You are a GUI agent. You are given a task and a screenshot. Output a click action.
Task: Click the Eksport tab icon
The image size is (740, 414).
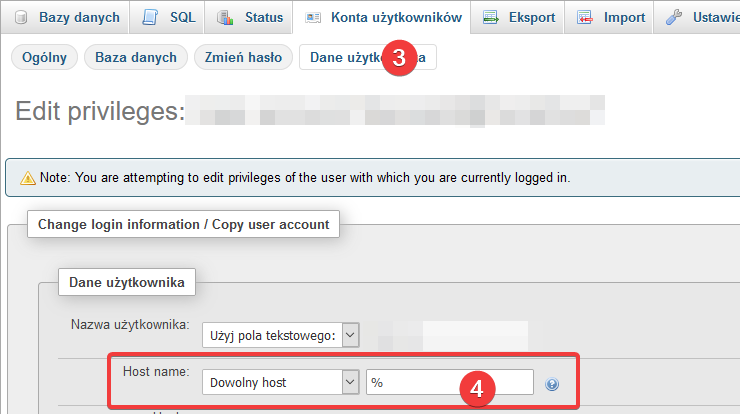490,17
